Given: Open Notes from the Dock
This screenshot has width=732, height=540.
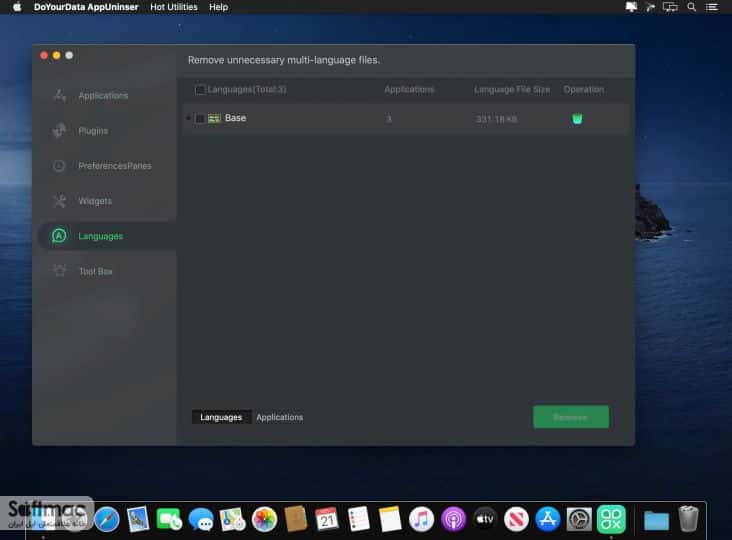Looking at the screenshot, I should [x=390, y=519].
